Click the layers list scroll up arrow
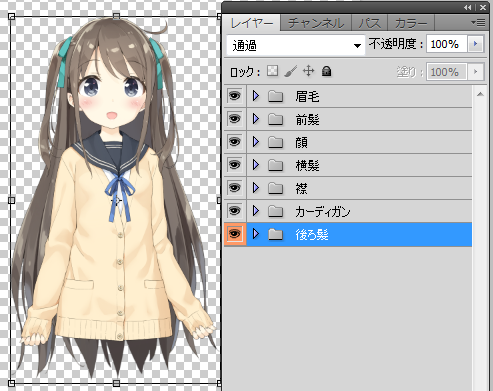The image size is (493, 391). [480, 94]
